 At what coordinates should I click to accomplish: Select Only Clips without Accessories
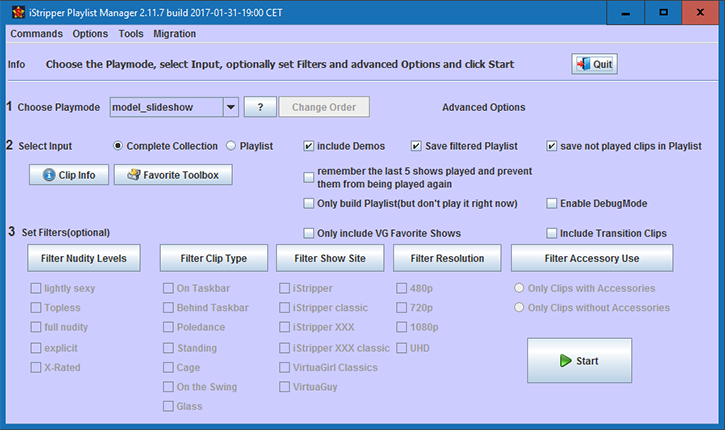pyautogui.click(x=519, y=308)
